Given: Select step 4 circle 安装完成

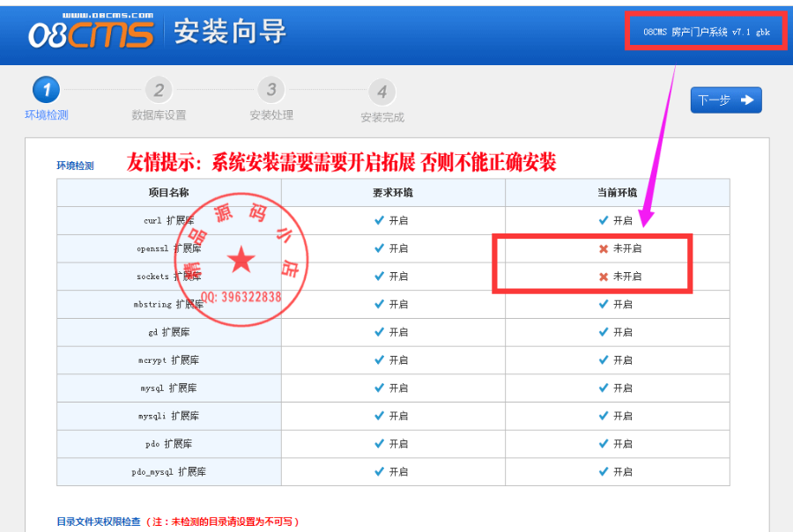Looking at the screenshot, I should (382, 92).
